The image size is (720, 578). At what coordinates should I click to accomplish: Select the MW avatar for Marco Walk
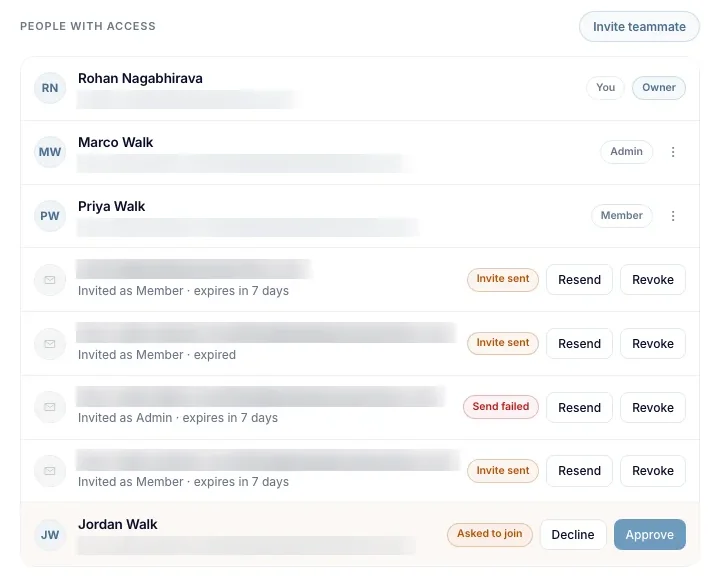click(50, 152)
